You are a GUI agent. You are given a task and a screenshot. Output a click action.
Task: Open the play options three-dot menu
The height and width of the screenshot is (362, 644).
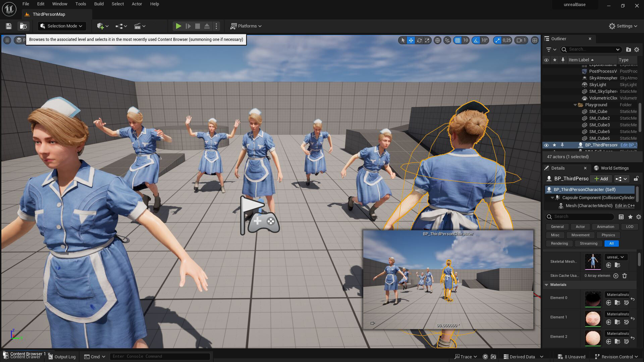coord(216,26)
